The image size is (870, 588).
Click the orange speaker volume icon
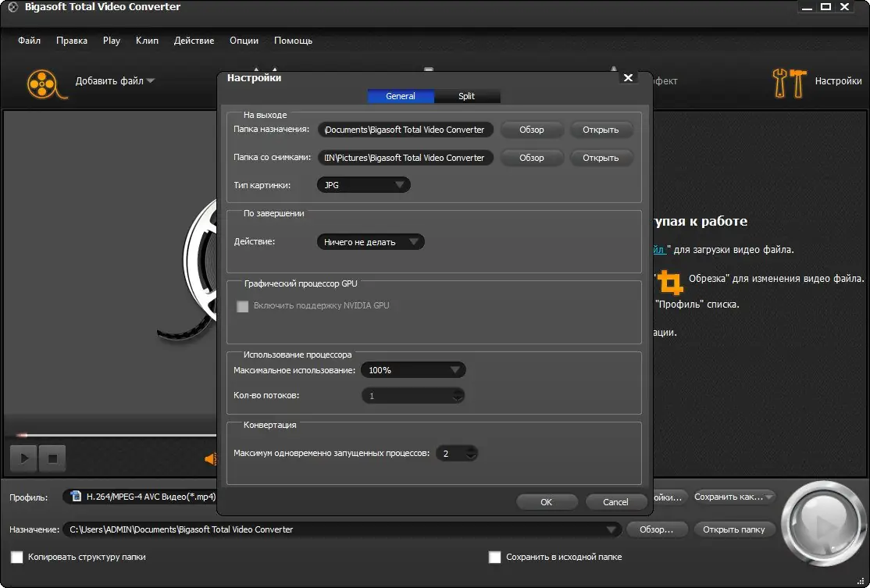(211, 458)
